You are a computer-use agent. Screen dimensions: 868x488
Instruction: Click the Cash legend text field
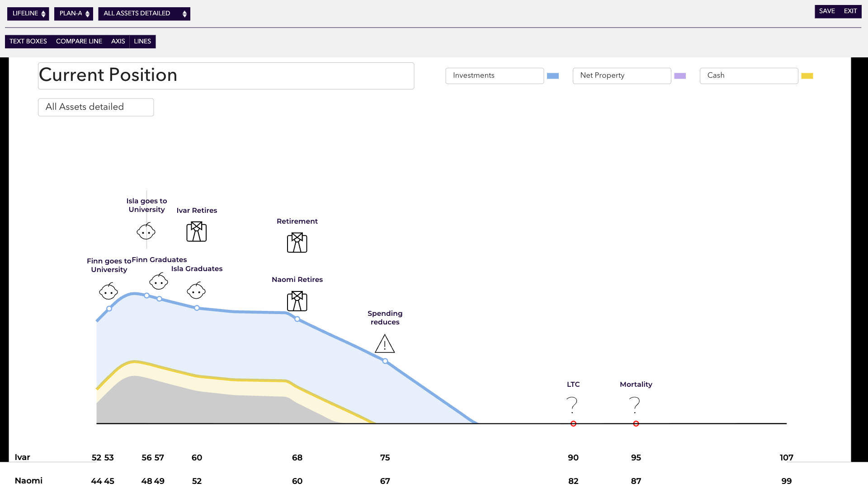point(749,76)
